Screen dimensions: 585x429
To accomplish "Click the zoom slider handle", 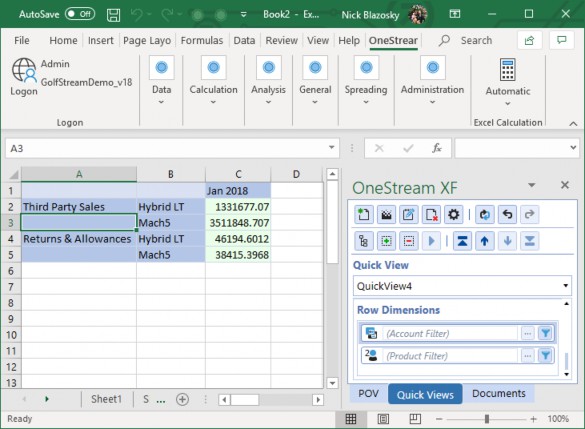I will pyautogui.click(x=487, y=419).
